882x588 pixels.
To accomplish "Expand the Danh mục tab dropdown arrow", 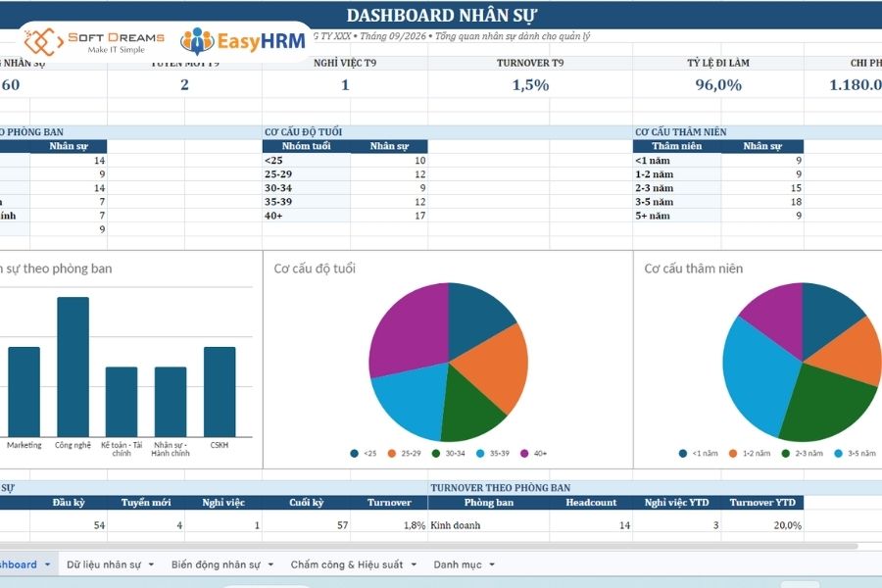I will (492, 564).
